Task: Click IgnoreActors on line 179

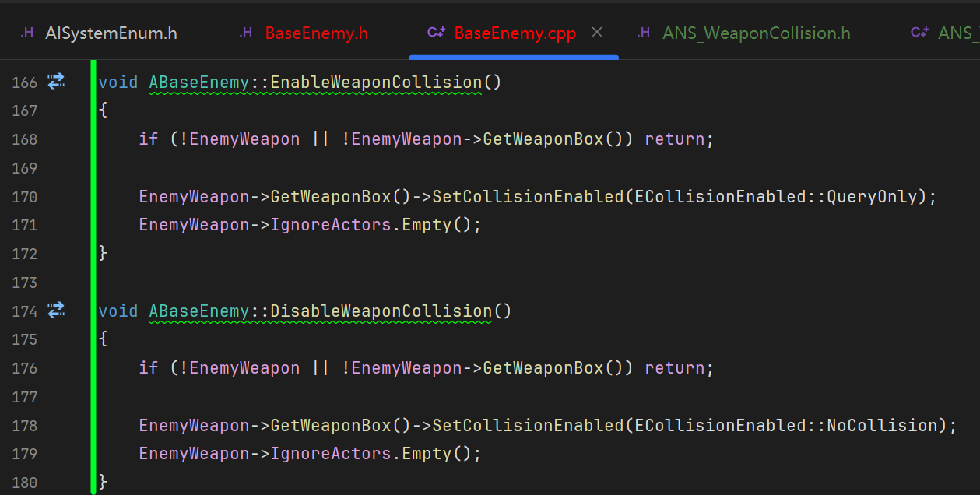Action: [331, 453]
